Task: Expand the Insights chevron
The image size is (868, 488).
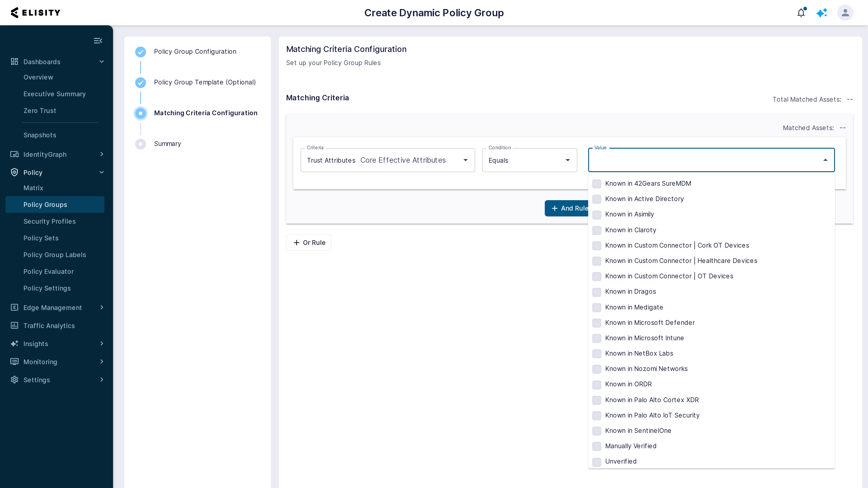Action: (102, 343)
